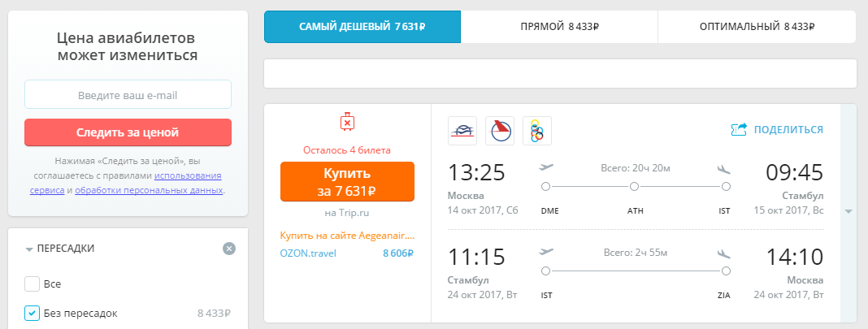Click the departure plane icon for Moscow flight
The height and width of the screenshot is (329, 868).
click(x=546, y=167)
